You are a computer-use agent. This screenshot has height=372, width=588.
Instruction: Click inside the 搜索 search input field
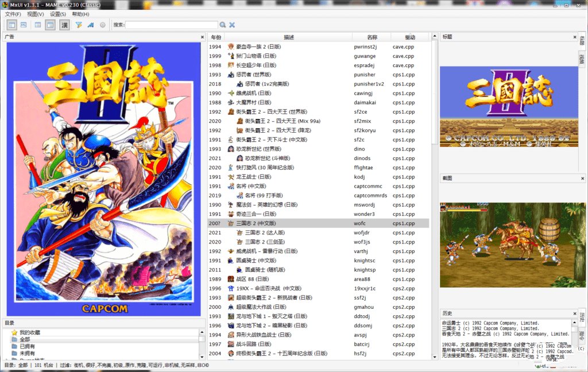coord(171,25)
